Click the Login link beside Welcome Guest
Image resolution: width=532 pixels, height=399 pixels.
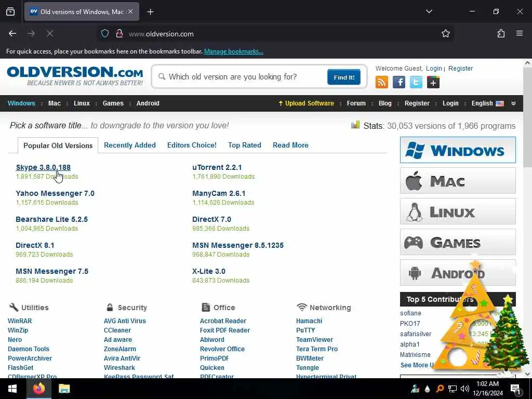(434, 68)
